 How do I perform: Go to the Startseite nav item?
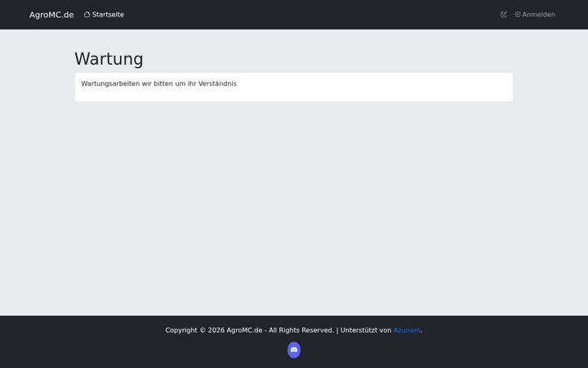pos(104,15)
